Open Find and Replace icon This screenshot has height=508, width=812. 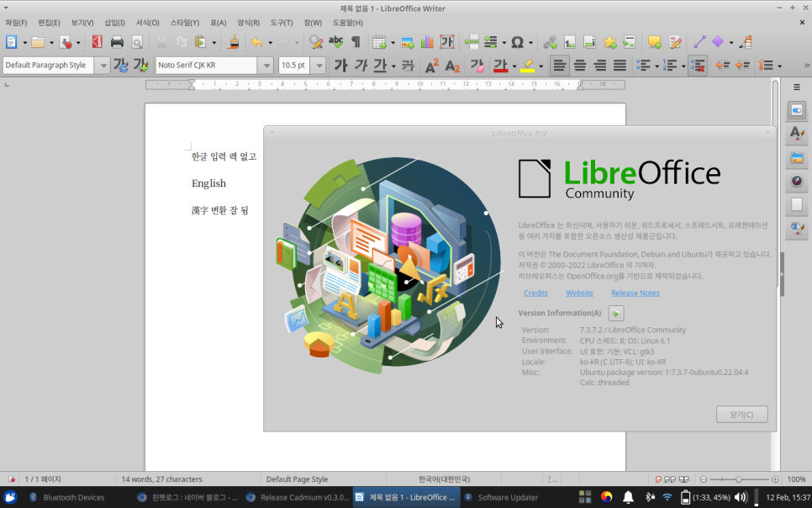pos(316,42)
